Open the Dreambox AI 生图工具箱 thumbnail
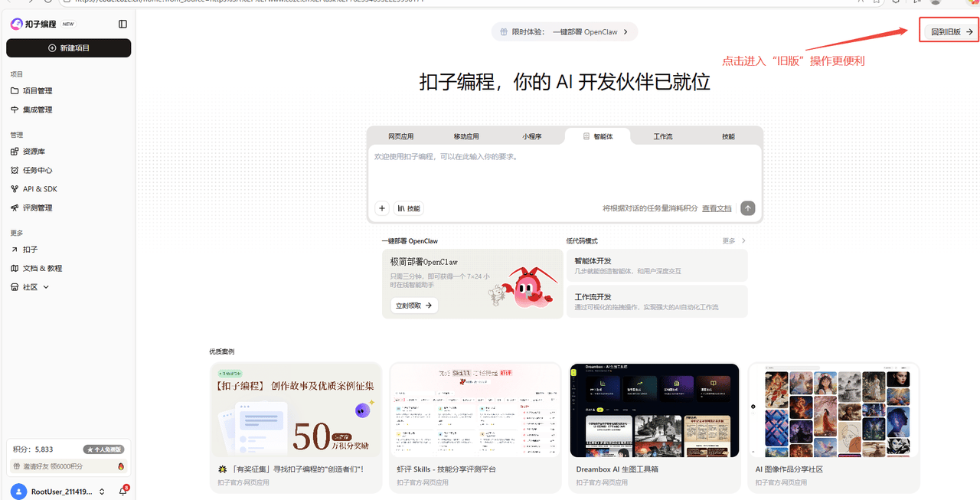This screenshot has width=980, height=500. pyautogui.click(x=655, y=410)
